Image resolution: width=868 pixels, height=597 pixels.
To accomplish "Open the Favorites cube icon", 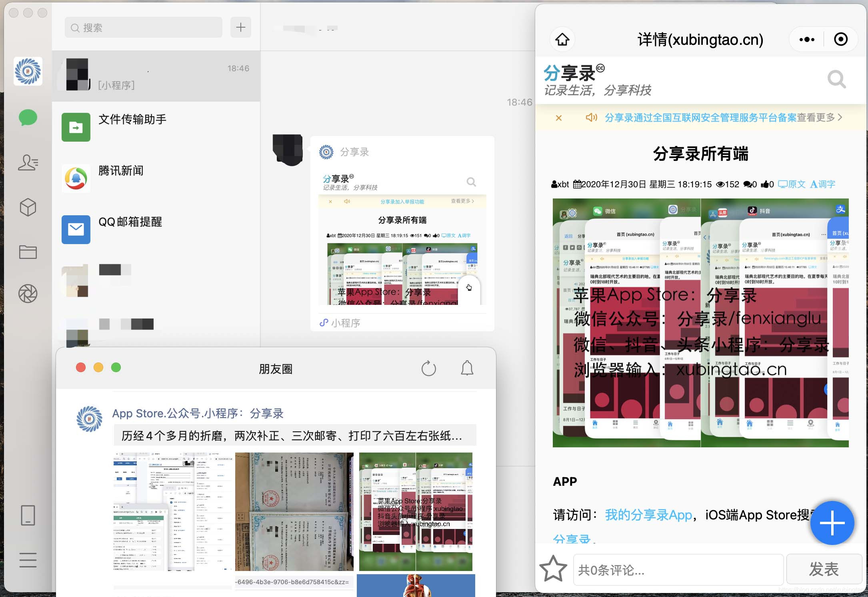I will (28, 207).
